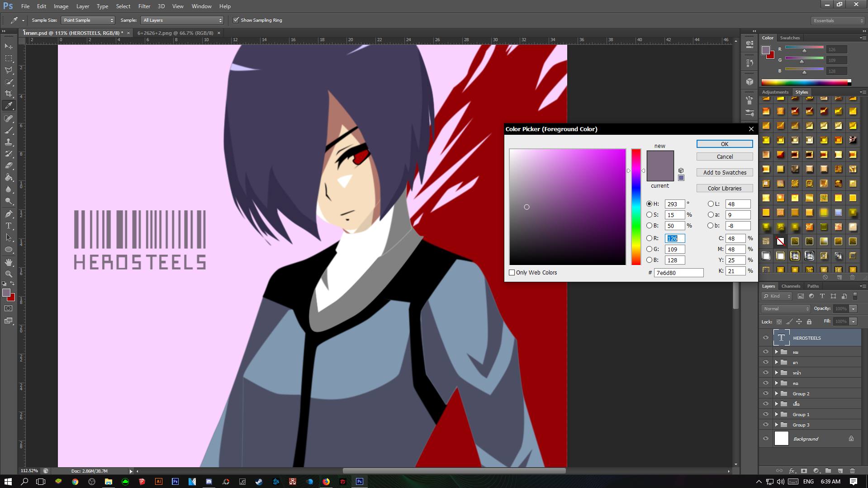Viewport: 868px width, 488px height.
Task: Open the Sample All Layers dropdown
Action: pos(182,20)
